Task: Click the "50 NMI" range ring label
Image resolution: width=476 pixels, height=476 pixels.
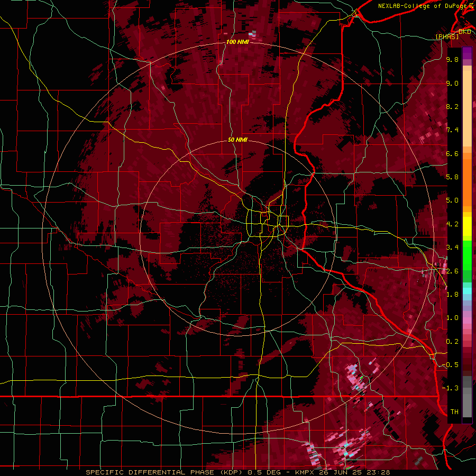Action: 237,140
